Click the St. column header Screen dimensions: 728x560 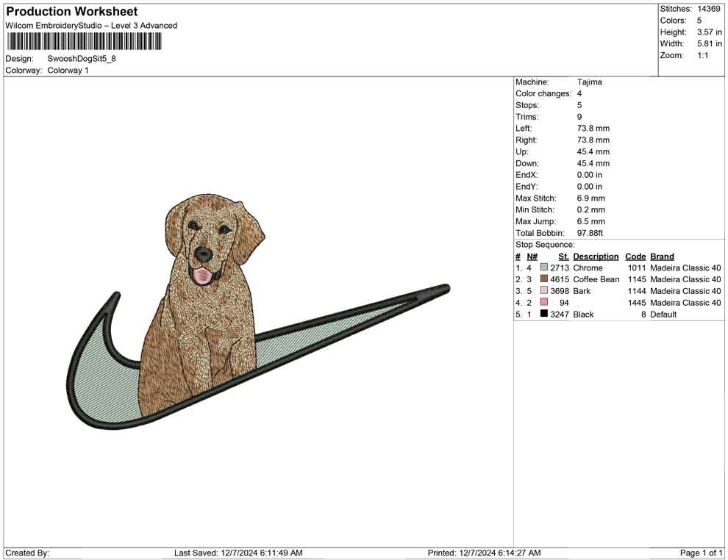click(563, 256)
